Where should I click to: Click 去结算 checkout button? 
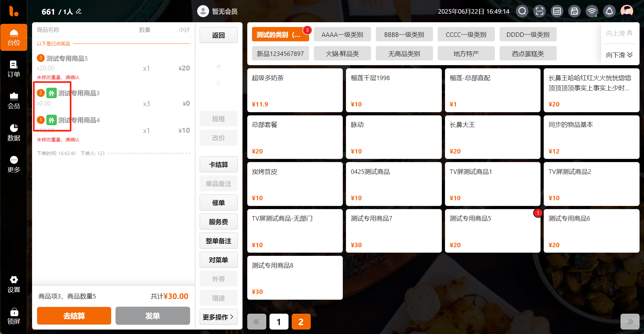(74, 316)
